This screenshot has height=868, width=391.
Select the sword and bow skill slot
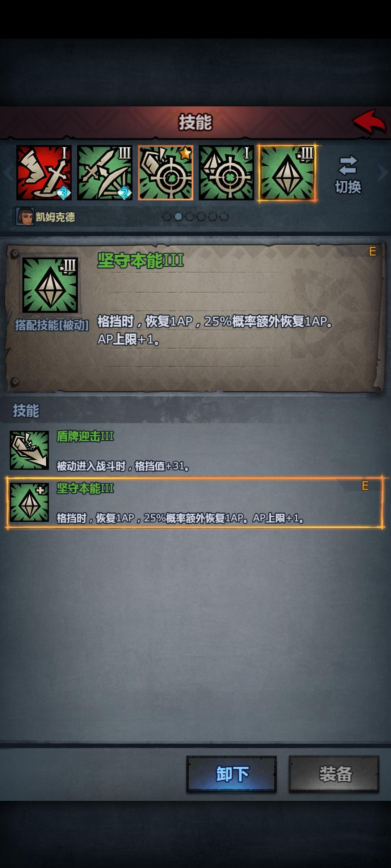coord(105,173)
